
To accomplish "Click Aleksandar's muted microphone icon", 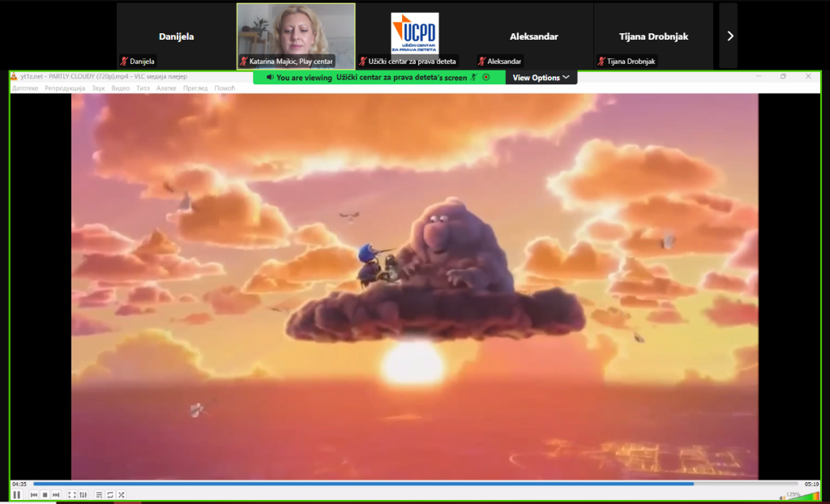I will pos(481,62).
